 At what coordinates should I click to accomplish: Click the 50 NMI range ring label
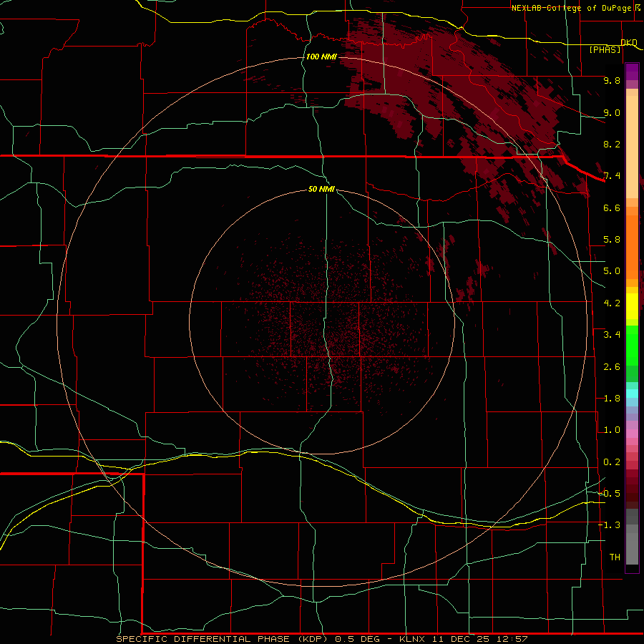pos(321,189)
